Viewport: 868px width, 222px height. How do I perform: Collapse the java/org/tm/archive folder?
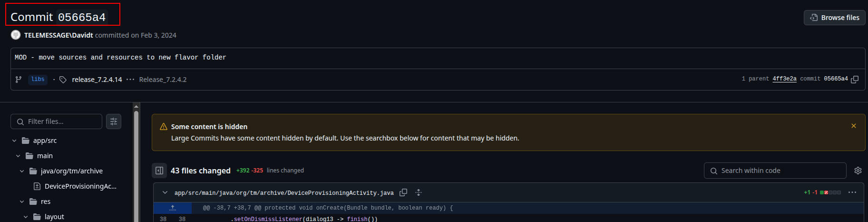click(22, 171)
